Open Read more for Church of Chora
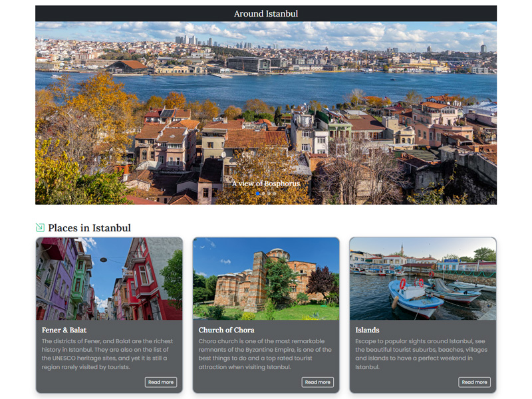The height and width of the screenshot is (399, 532). click(x=318, y=382)
